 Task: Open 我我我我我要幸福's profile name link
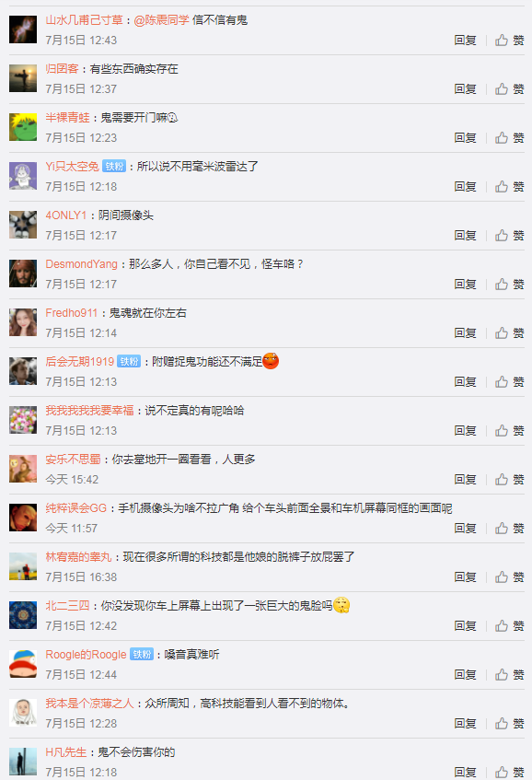(89, 411)
